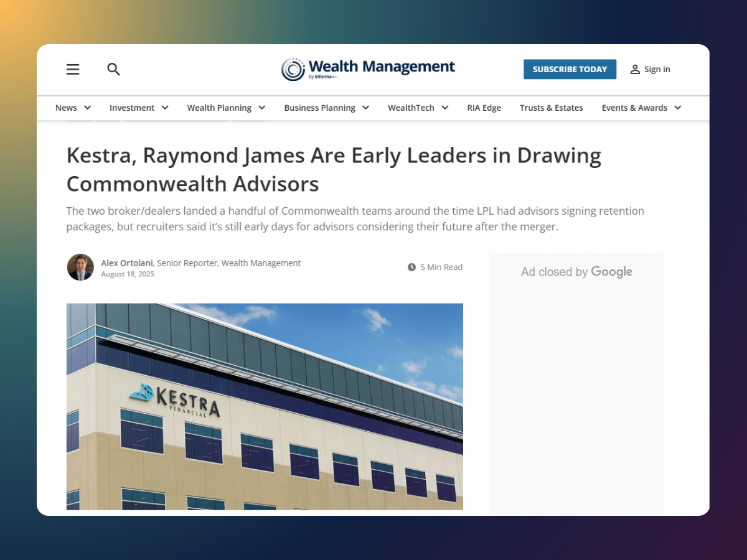Click the Sign in person icon

[x=635, y=69]
